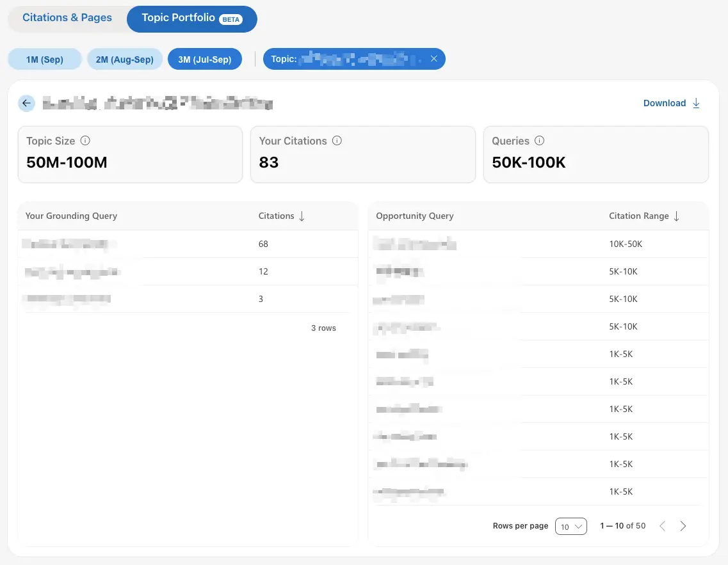This screenshot has width=728, height=565.
Task: Switch to Citations & Pages tab
Action: coord(67,18)
